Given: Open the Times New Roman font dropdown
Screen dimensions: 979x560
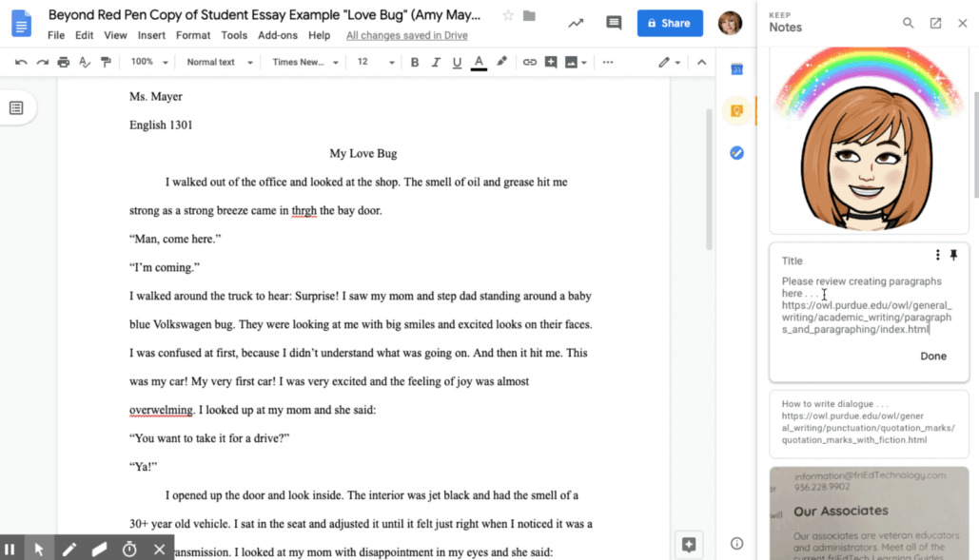Looking at the screenshot, I should pos(305,63).
